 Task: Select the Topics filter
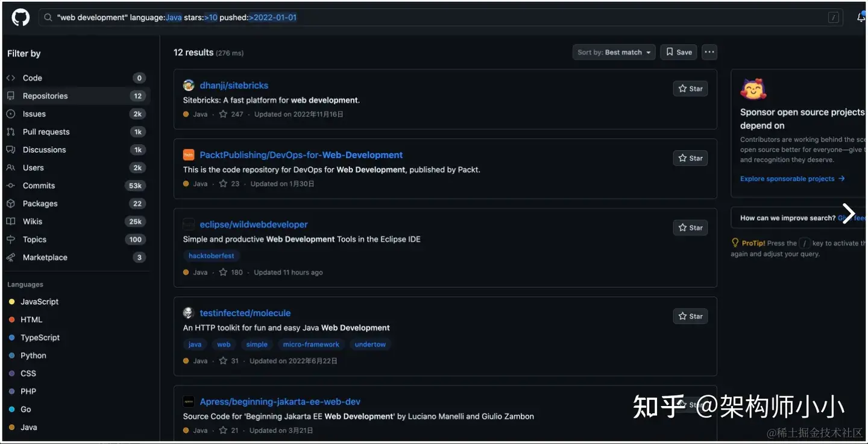tap(77, 239)
